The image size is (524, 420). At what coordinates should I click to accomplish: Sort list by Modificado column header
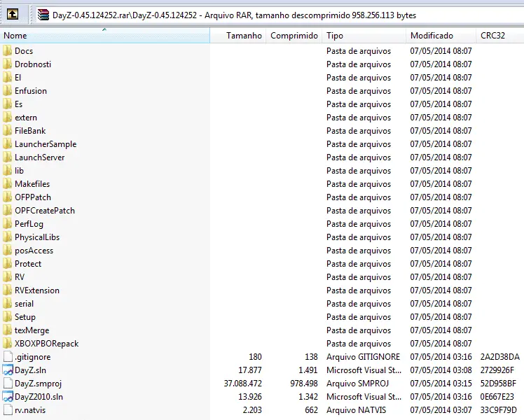[441, 36]
